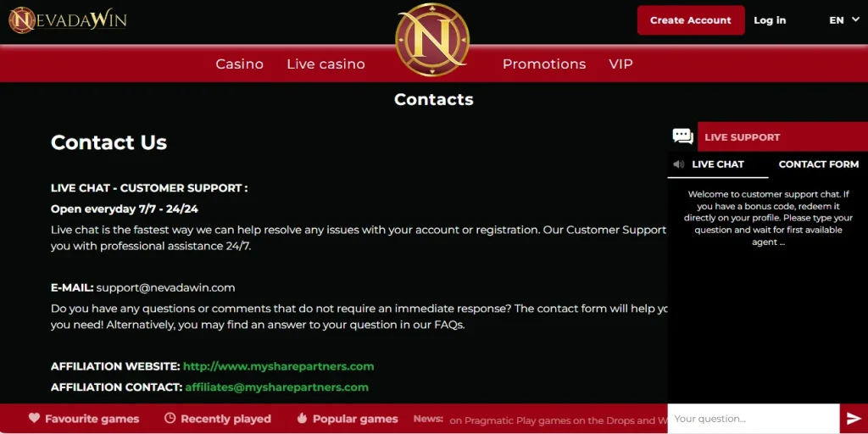Click the live support chat bubble icon

(x=682, y=136)
